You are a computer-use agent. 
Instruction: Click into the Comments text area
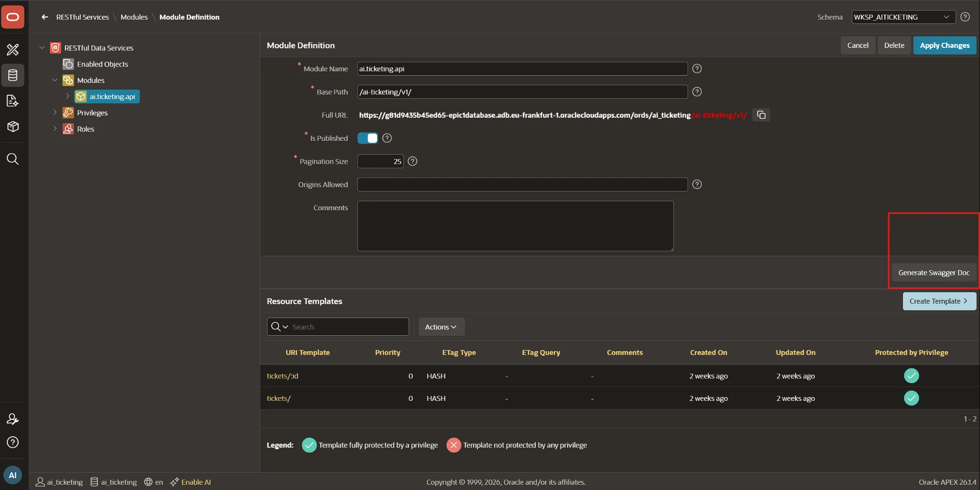(x=515, y=226)
